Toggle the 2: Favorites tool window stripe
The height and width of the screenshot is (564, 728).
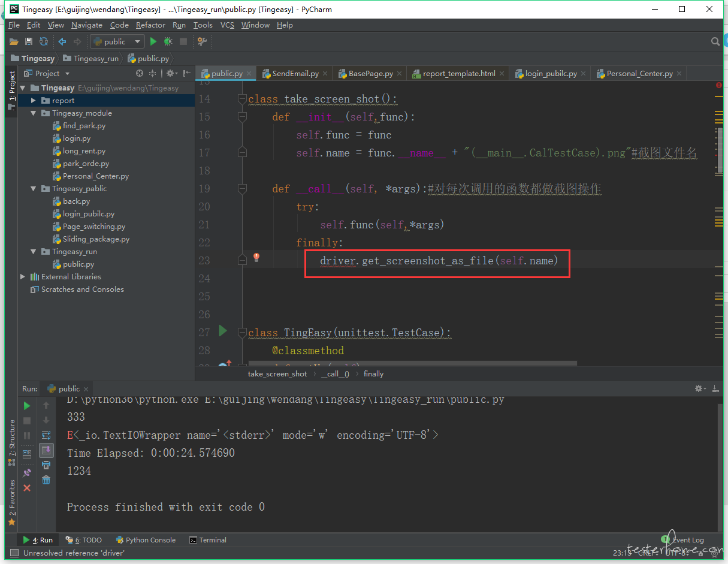pyautogui.click(x=11, y=502)
